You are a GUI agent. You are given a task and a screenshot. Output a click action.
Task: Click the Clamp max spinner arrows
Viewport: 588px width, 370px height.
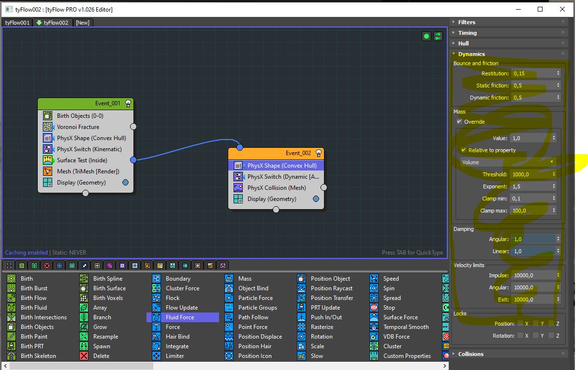[x=554, y=211]
